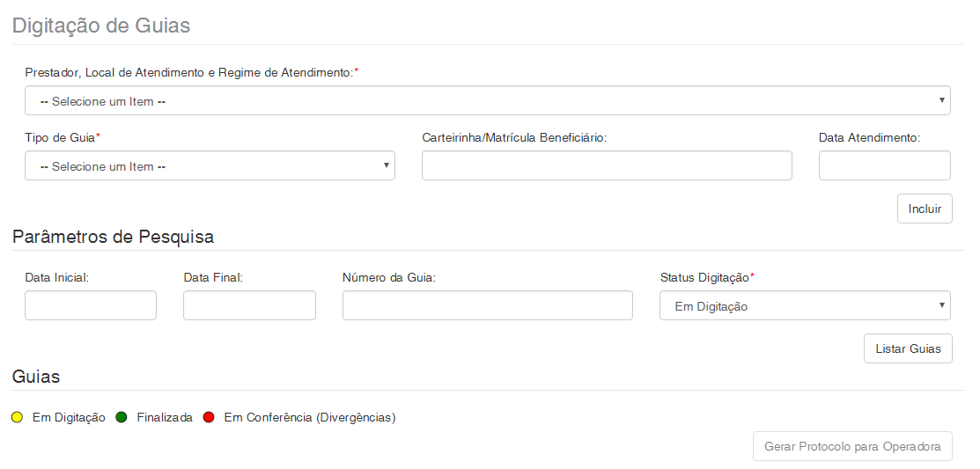Open the Status Digitação dropdown
980x469 pixels.
pyautogui.click(x=804, y=306)
